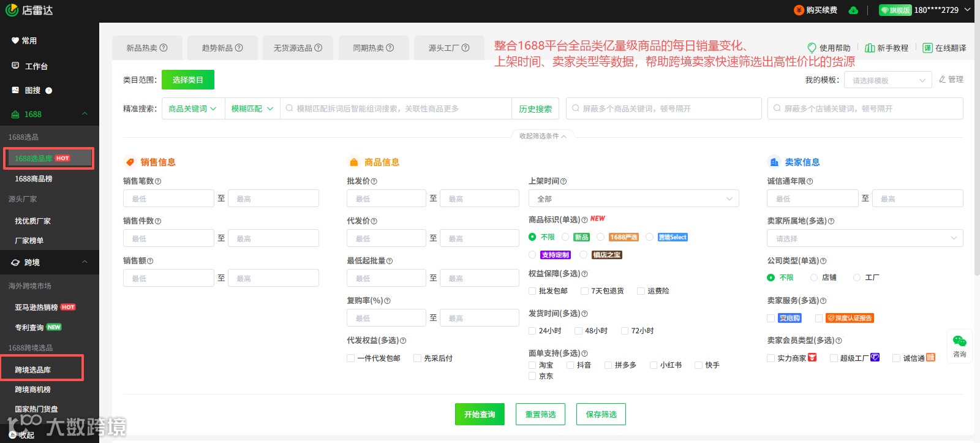Screen dimensions: 980x443
Task: Click the help icon next to 诚信通年限
Action: [810, 181]
